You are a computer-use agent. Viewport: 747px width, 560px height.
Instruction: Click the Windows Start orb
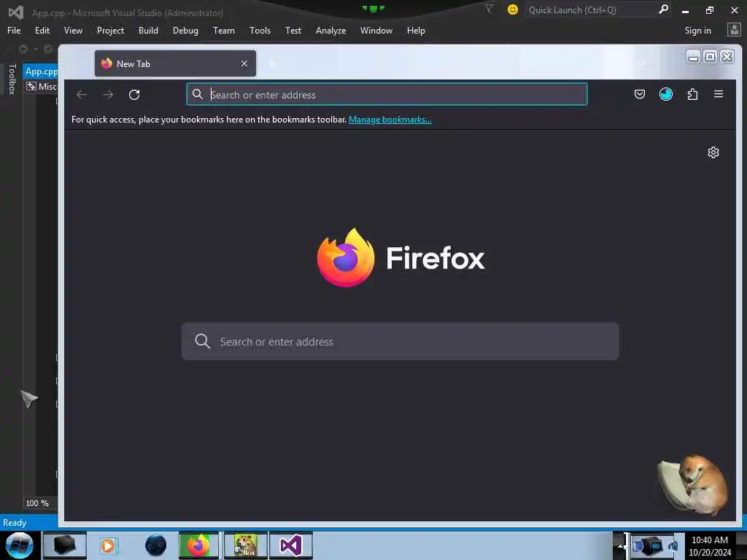(20, 545)
